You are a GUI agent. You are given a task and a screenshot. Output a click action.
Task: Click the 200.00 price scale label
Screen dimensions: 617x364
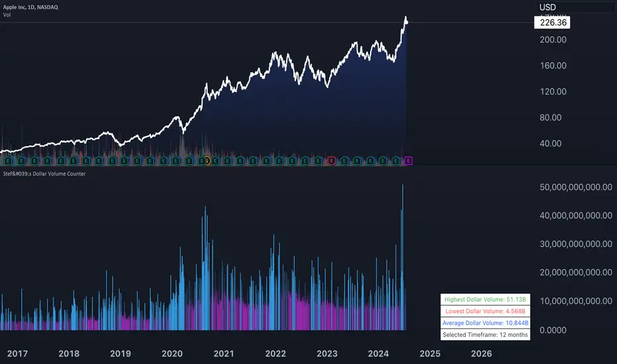click(553, 39)
